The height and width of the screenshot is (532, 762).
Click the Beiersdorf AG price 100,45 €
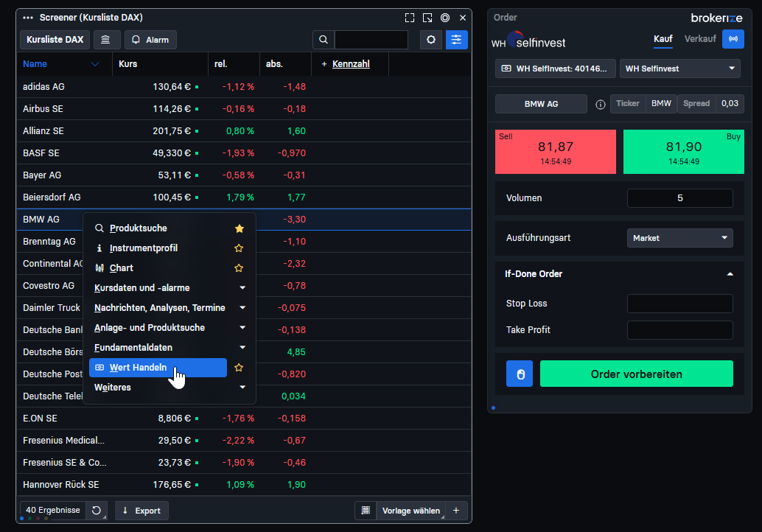(172, 197)
